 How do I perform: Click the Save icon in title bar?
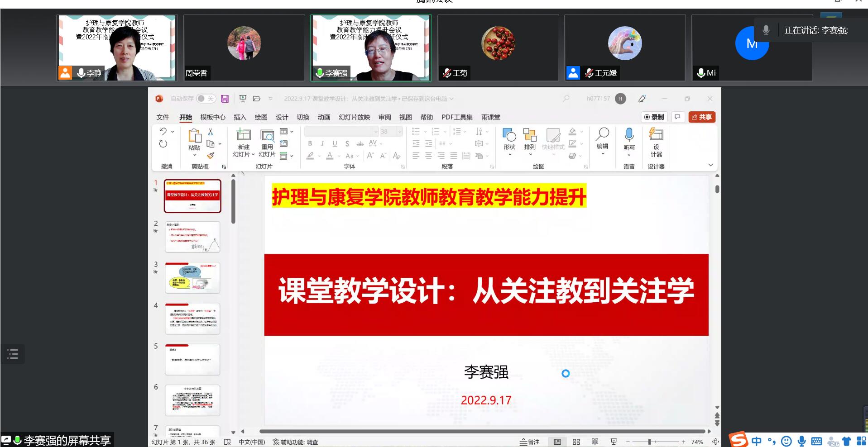(225, 99)
